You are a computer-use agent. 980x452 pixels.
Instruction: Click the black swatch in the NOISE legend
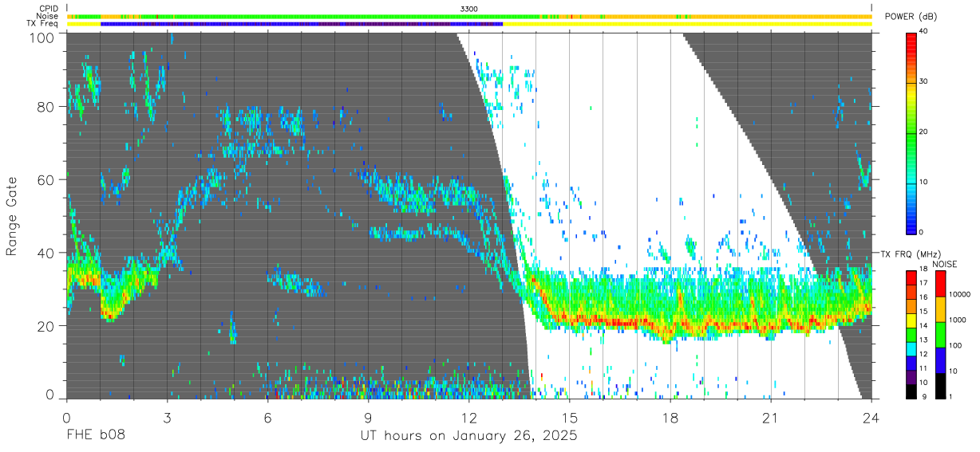pyautogui.click(x=941, y=386)
